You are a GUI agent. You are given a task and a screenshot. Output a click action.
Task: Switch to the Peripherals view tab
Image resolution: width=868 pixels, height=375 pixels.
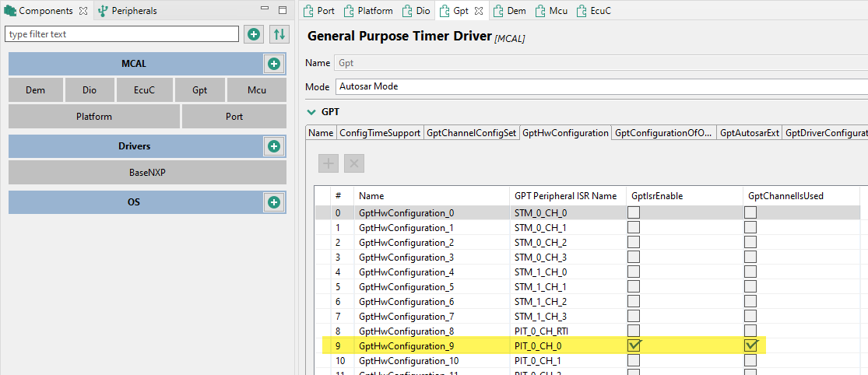[127, 11]
